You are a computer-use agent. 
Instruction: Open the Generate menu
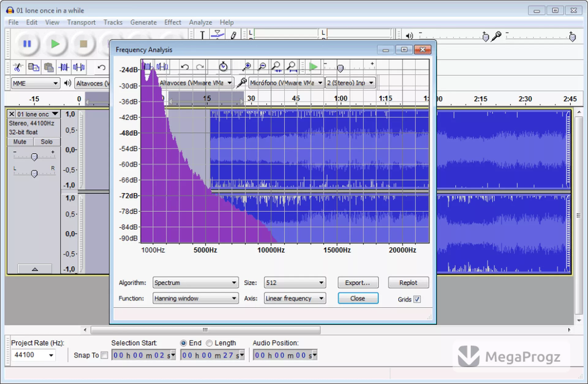(143, 22)
